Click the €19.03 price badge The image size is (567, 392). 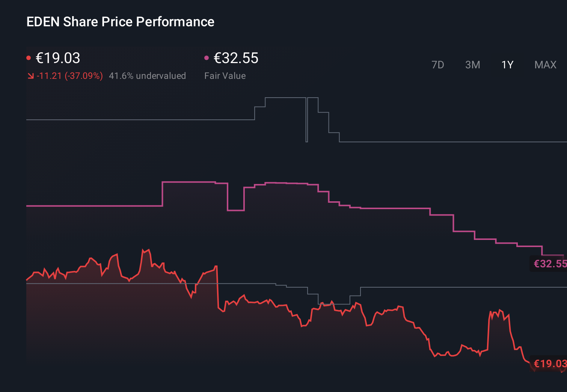(549, 363)
